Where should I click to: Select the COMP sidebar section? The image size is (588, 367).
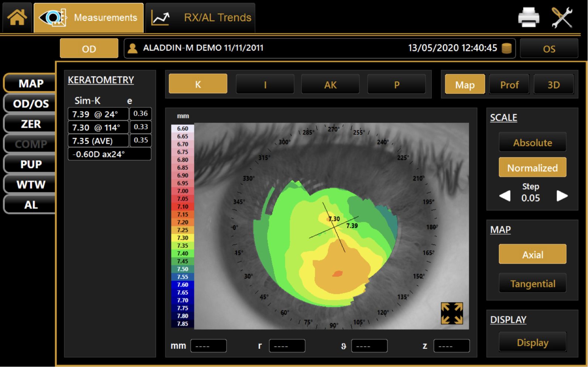click(30, 144)
